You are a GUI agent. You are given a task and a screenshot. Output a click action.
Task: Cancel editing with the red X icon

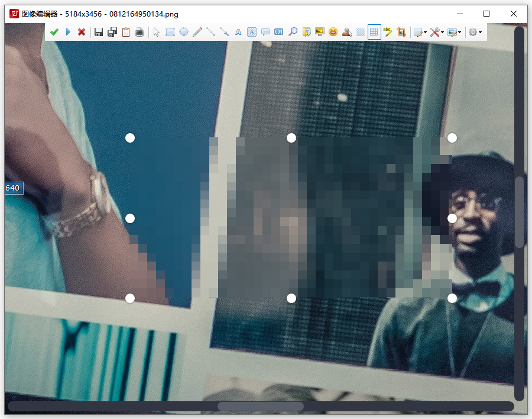(82, 33)
